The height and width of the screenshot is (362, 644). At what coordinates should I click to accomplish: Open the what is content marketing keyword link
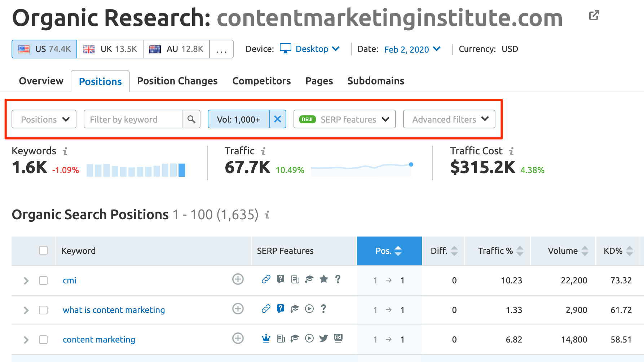pyautogui.click(x=114, y=310)
